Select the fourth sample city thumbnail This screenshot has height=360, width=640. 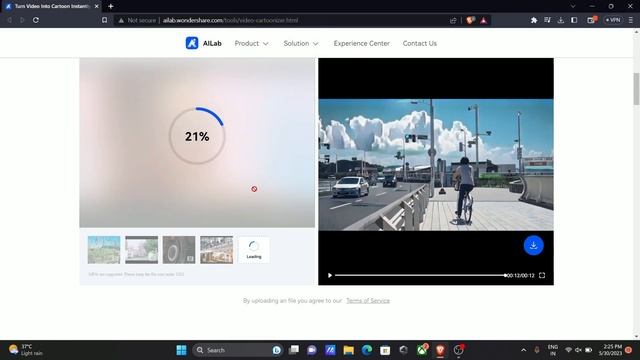pyautogui.click(x=216, y=250)
